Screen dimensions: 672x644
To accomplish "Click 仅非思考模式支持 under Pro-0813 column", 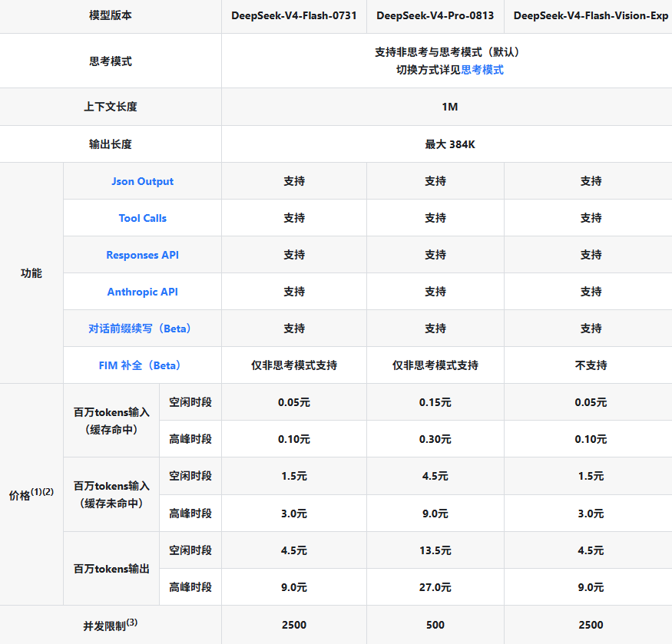I will (435, 365).
